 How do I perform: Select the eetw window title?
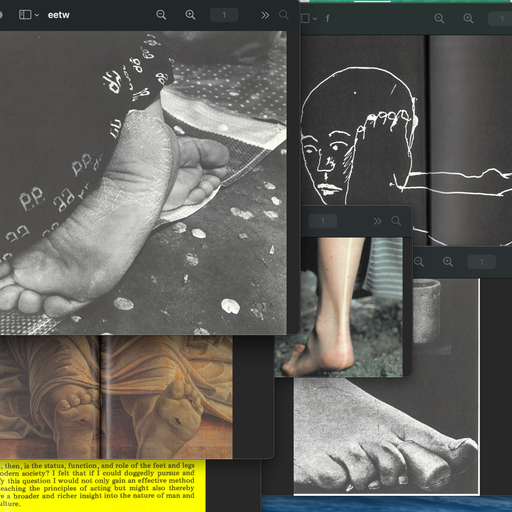(x=58, y=15)
